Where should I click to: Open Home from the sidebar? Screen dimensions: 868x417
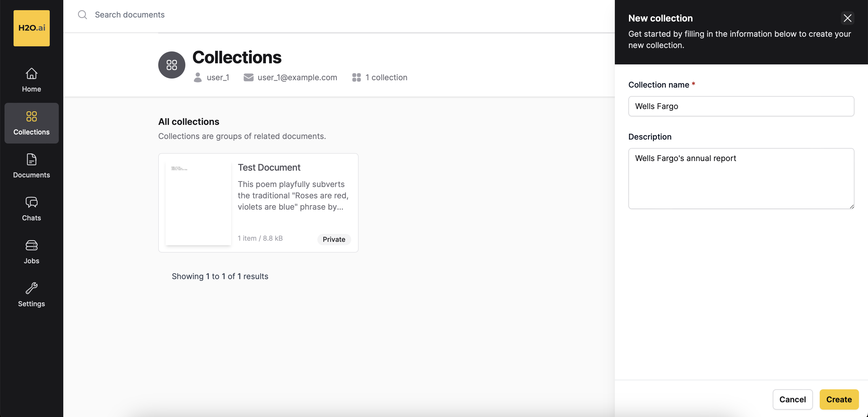click(x=31, y=80)
